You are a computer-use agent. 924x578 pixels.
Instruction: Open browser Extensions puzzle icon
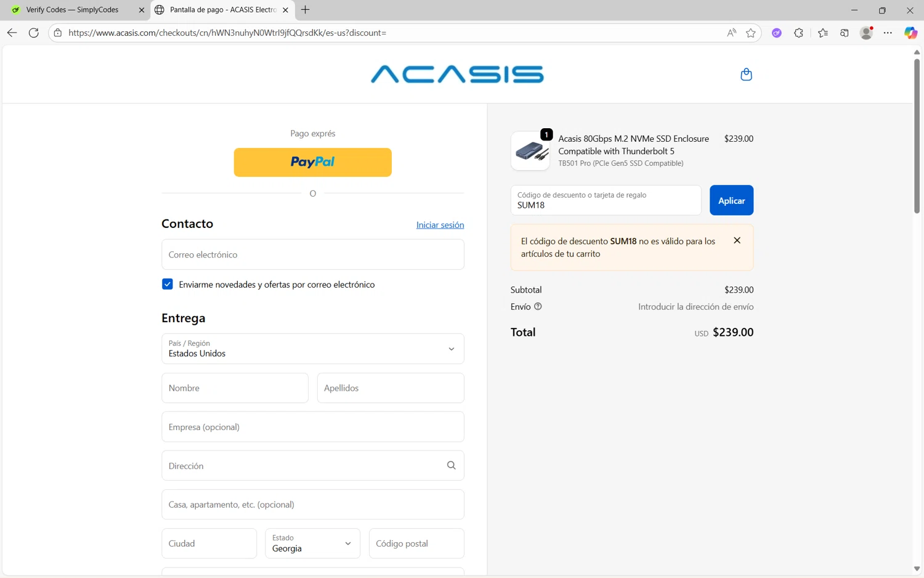(798, 33)
